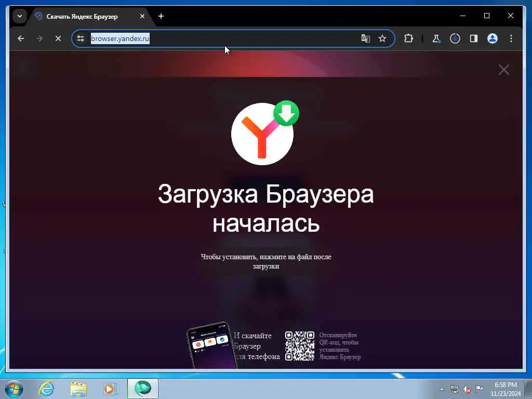Show hidden tray icons arrow

coord(442,389)
